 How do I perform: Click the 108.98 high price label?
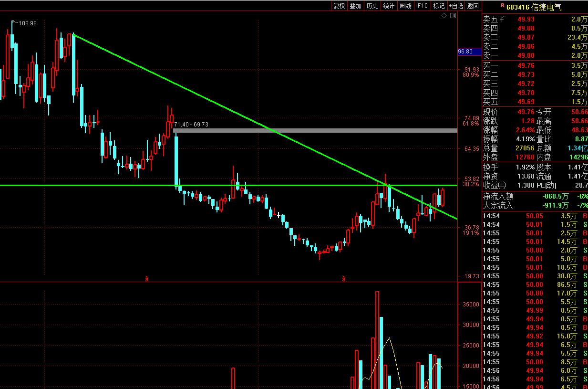27,23
